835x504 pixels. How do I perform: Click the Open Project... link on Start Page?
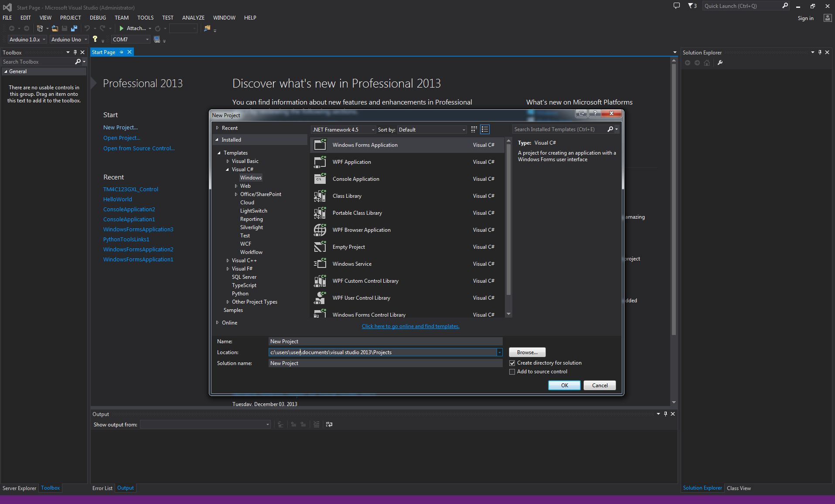(x=122, y=138)
